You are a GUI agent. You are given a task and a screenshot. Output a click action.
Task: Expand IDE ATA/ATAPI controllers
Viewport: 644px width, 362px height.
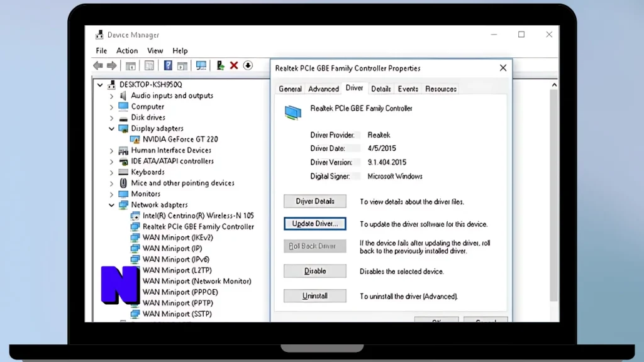coord(111,162)
